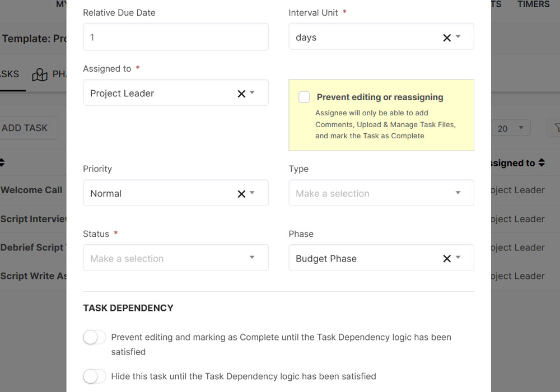Open the Phase dropdown arrow
Screen dimensions: 560x392
point(459,258)
